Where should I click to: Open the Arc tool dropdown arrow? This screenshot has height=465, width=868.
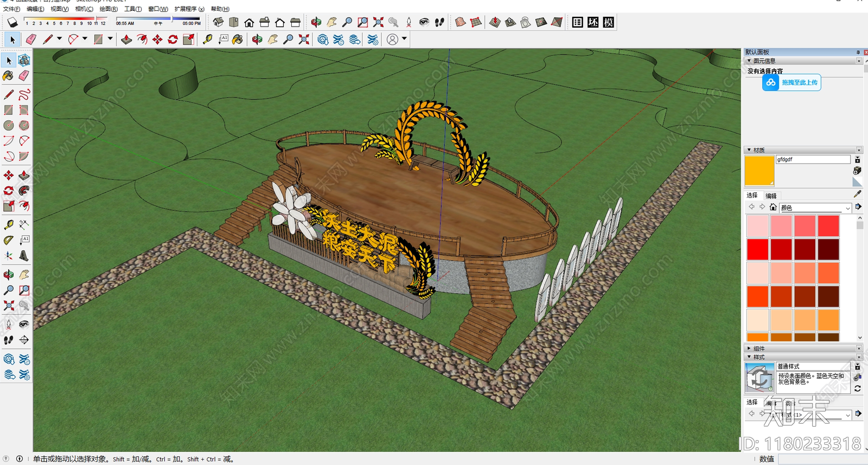[x=85, y=39]
